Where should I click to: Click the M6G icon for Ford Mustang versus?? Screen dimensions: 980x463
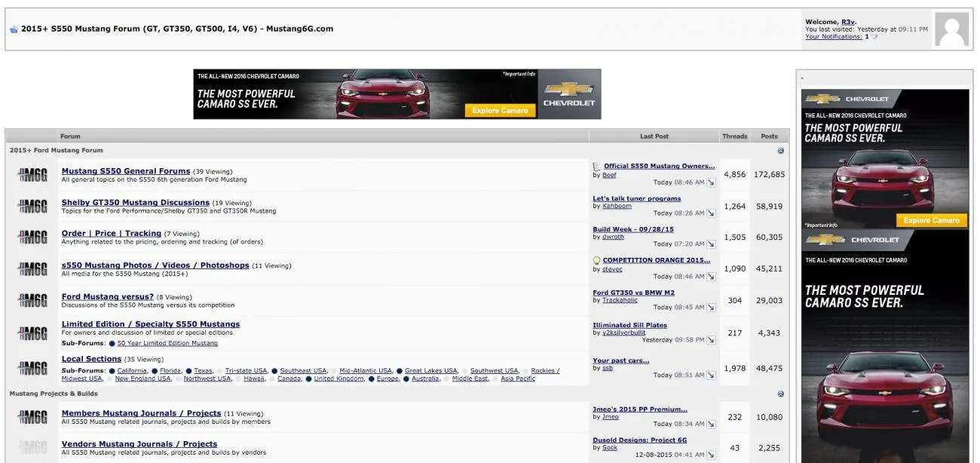pyautogui.click(x=32, y=301)
